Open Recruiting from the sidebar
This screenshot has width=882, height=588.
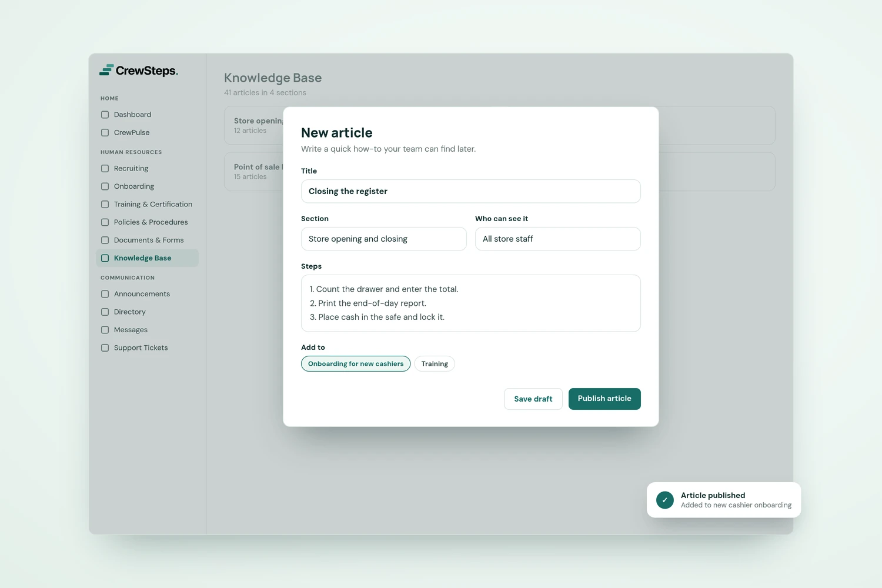[147, 169]
